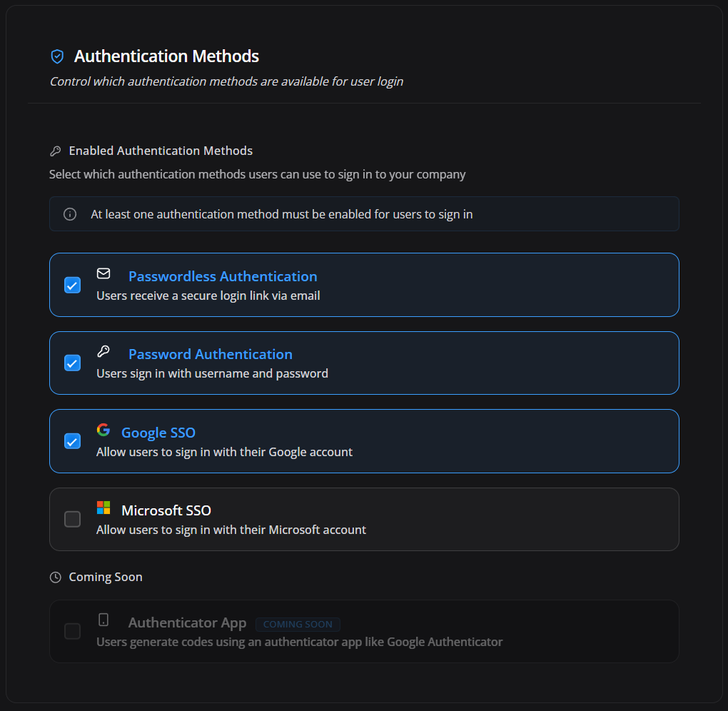Click the Microsoft logo icon

tap(103, 508)
